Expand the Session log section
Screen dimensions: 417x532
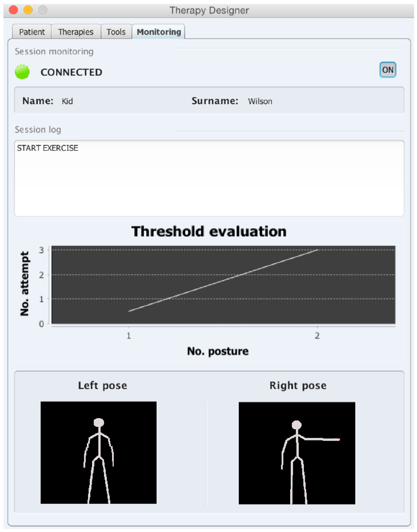(38, 130)
